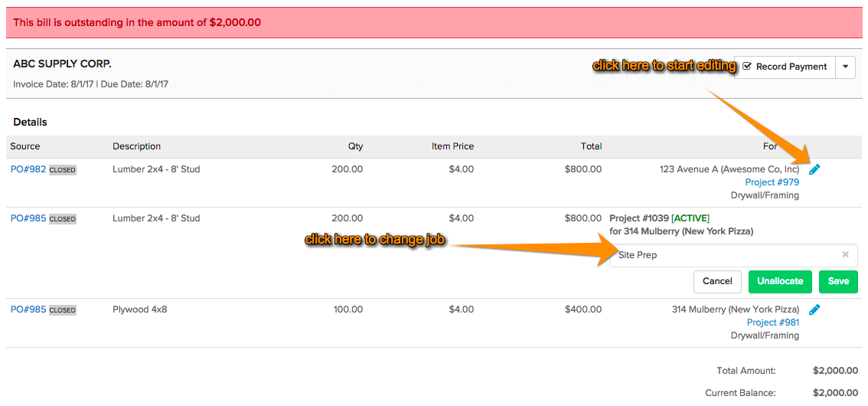This screenshot has width=868, height=406.
Task: Click the Drywall/Framing text under Project #981
Action: pyautogui.click(x=765, y=335)
